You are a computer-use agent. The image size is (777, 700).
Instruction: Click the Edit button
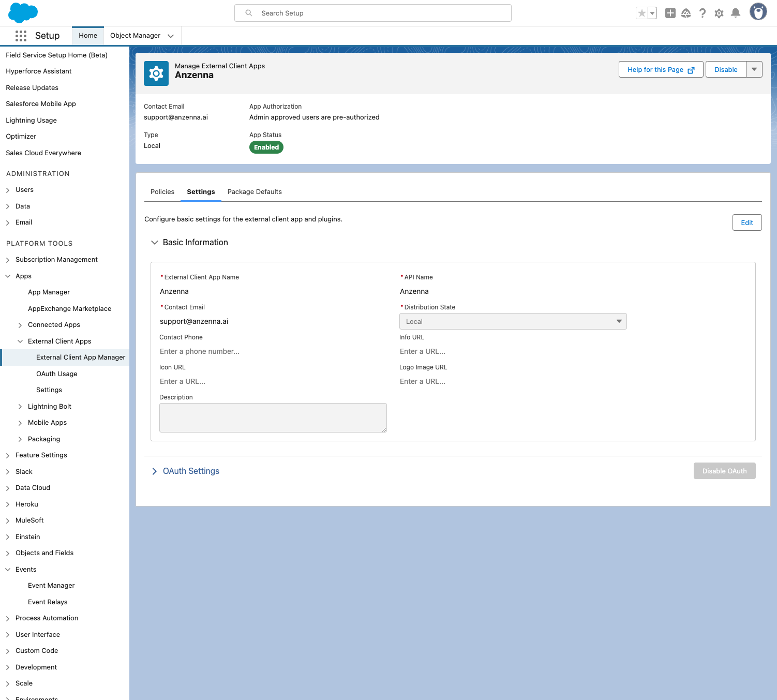[x=746, y=222]
